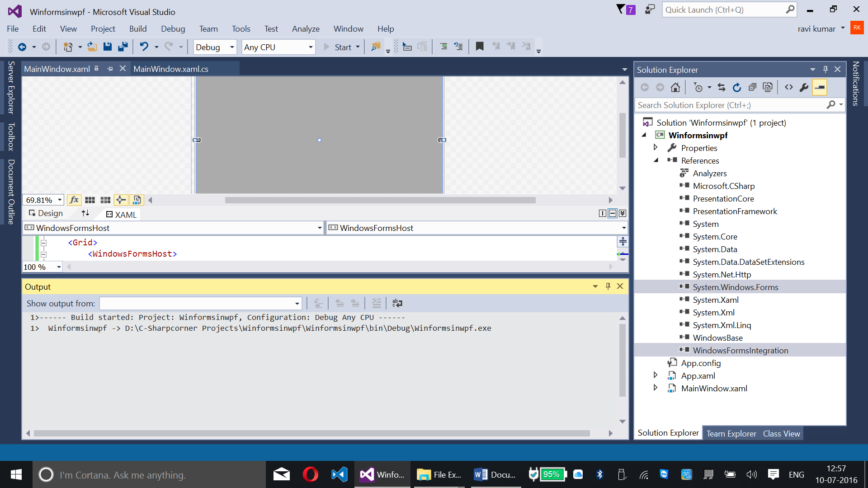
Task: Select horizontal split view icon
Action: pos(613,213)
